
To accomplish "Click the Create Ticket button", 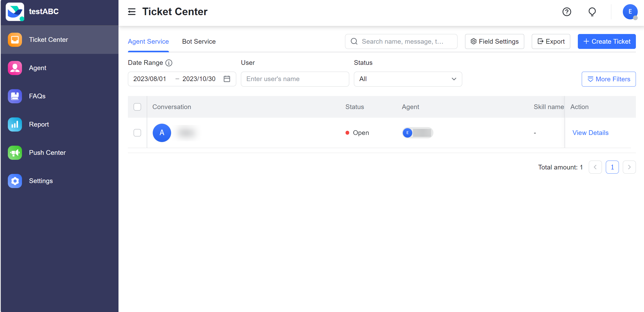I will coord(607,41).
